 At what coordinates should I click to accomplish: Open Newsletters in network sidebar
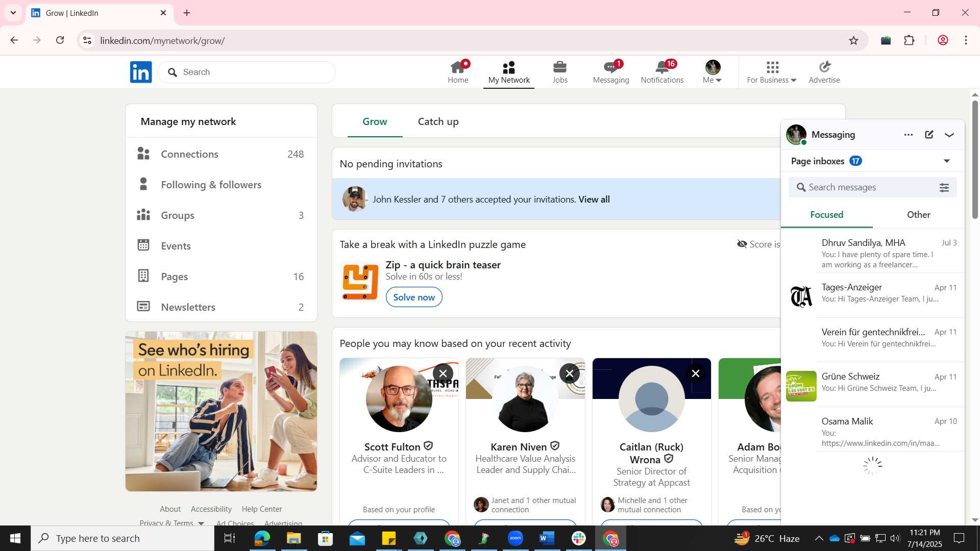(221, 307)
